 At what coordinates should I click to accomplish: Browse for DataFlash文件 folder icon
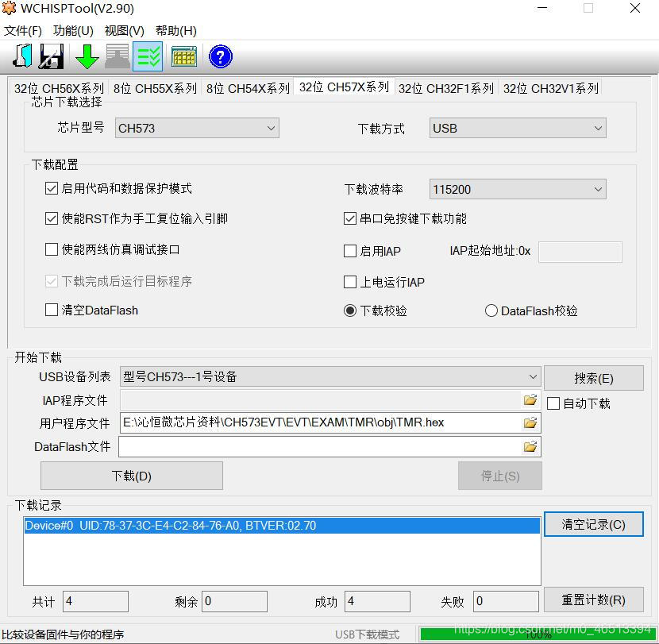[530, 446]
